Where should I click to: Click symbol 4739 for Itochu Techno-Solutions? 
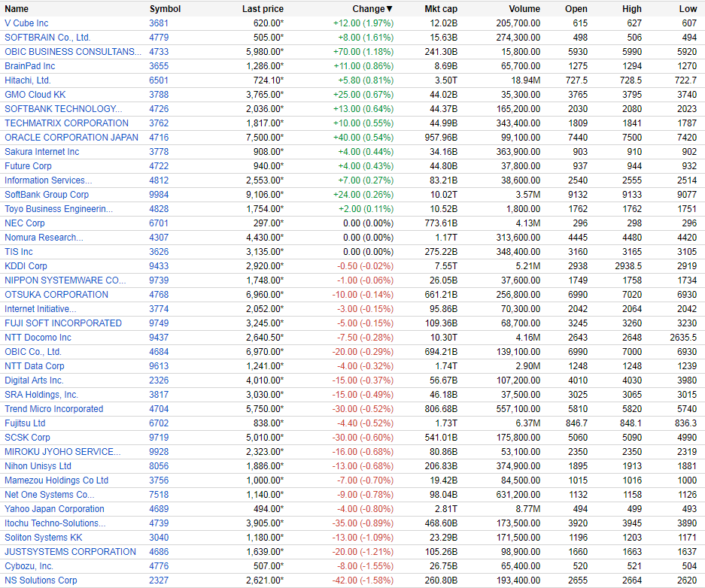coord(159,523)
